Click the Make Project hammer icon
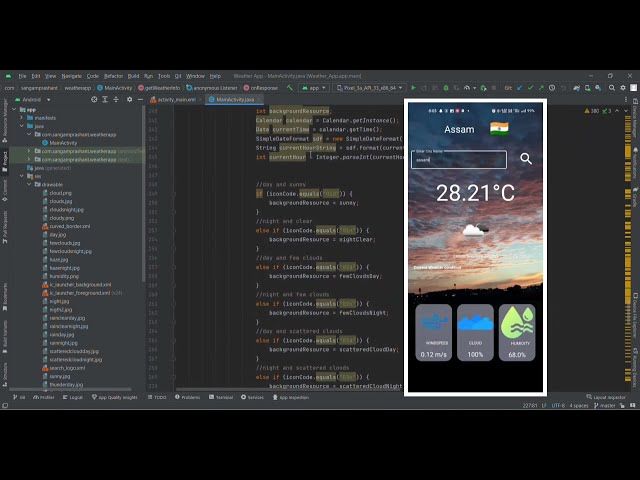The height and width of the screenshot is (480, 640). pos(290,88)
